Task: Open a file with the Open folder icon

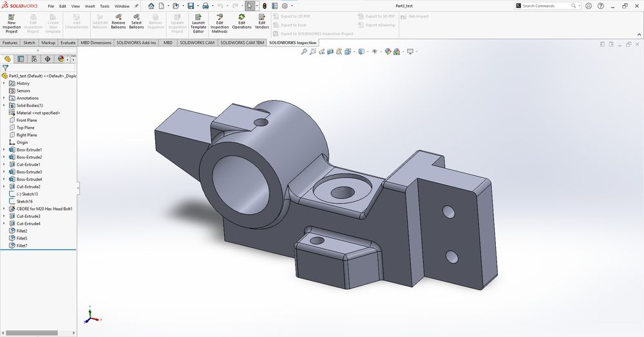Action: pyautogui.click(x=176, y=6)
